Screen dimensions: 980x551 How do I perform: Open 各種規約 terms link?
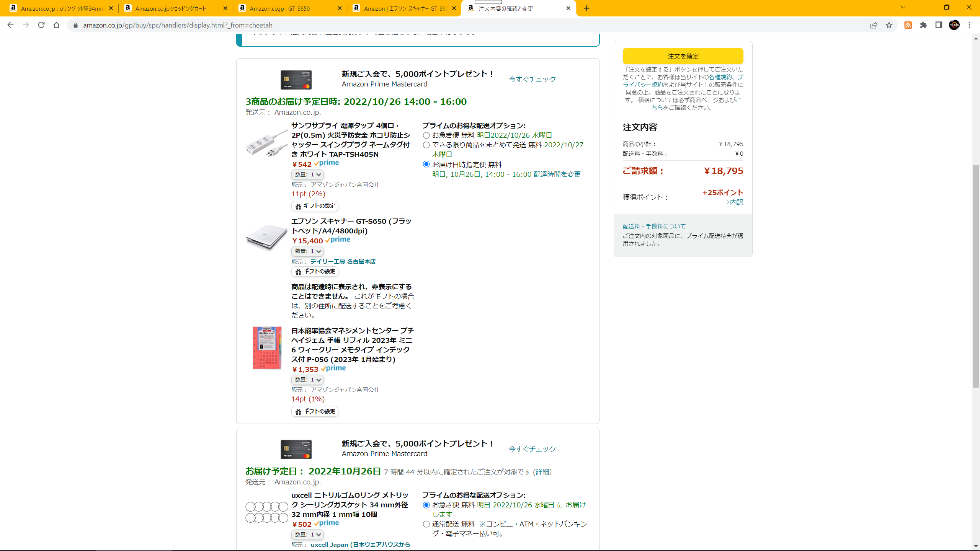[x=720, y=77]
